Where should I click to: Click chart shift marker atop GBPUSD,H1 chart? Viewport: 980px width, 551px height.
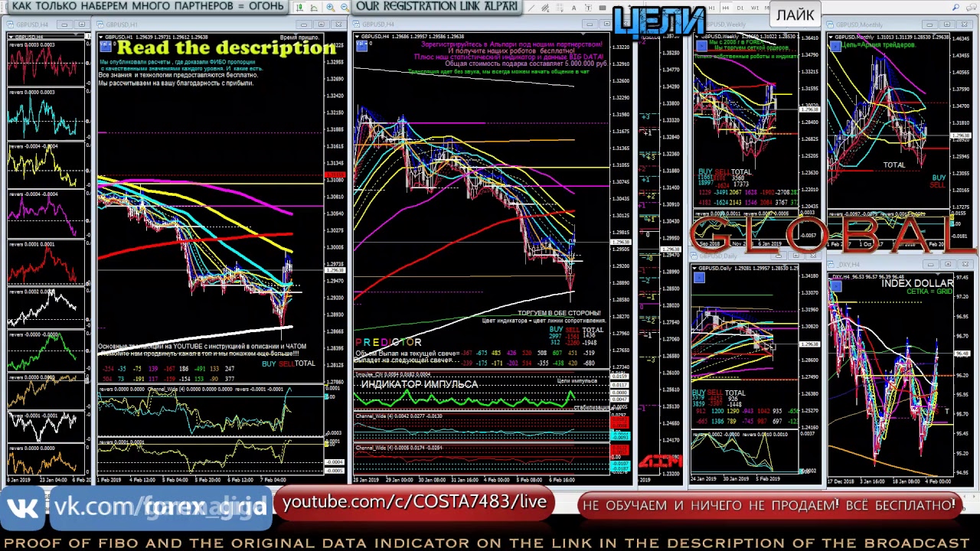tap(296, 34)
